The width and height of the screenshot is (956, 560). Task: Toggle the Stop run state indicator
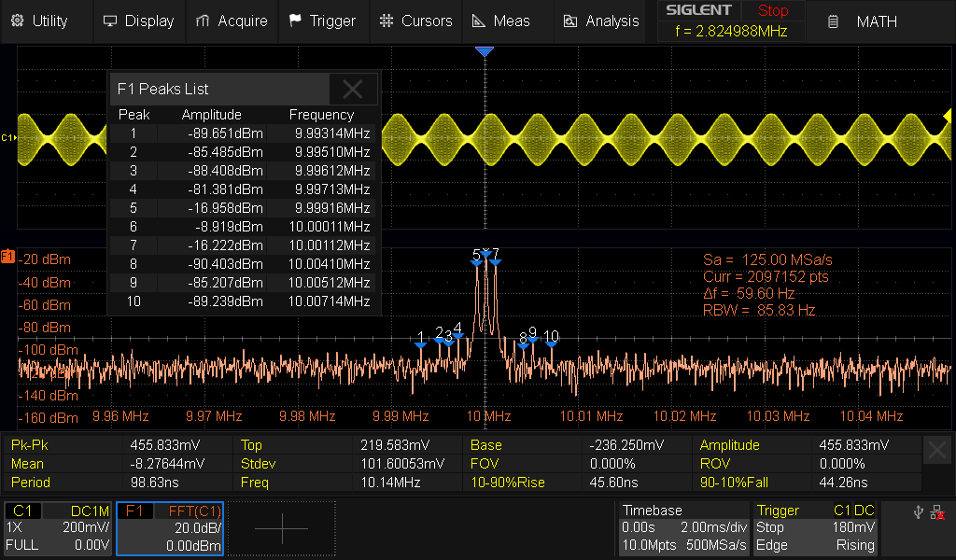[x=772, y=11]
